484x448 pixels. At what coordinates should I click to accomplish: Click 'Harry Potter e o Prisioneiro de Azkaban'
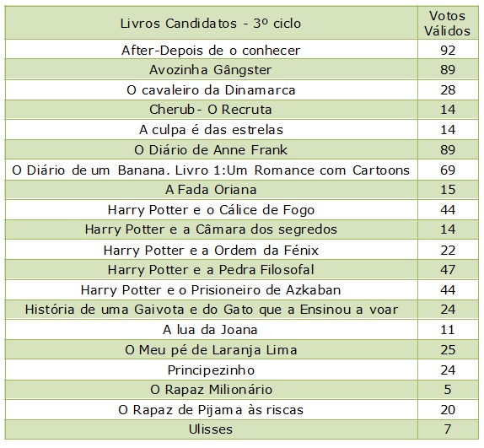pyautogui.click(x=211, y=290)
